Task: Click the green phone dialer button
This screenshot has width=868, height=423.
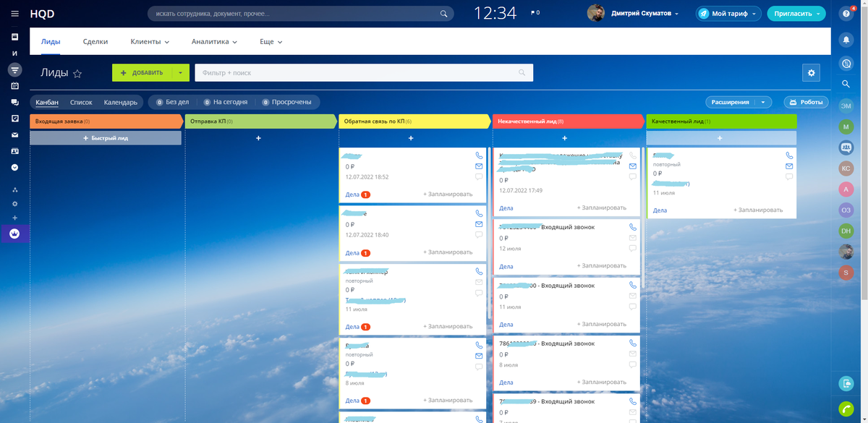Action: (x=846, y=409)
